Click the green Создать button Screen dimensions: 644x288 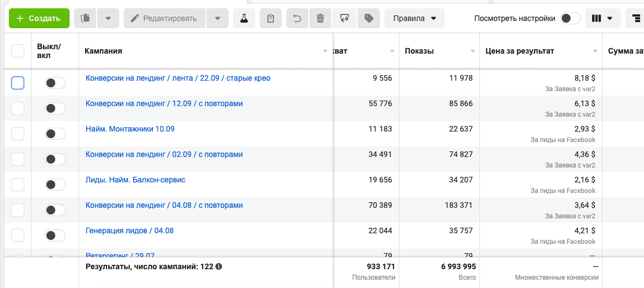click(39, 18)
